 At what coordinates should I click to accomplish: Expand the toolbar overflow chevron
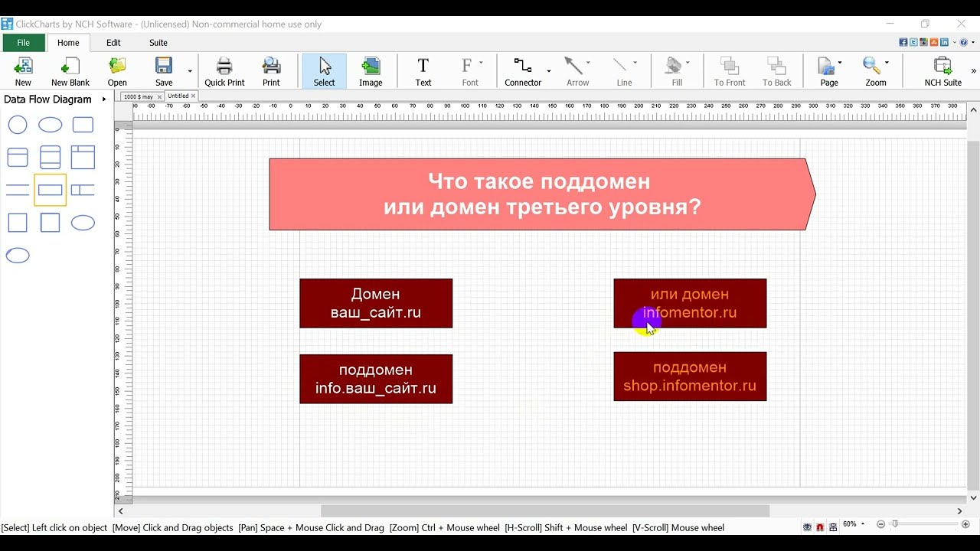[x=974, y=71]
